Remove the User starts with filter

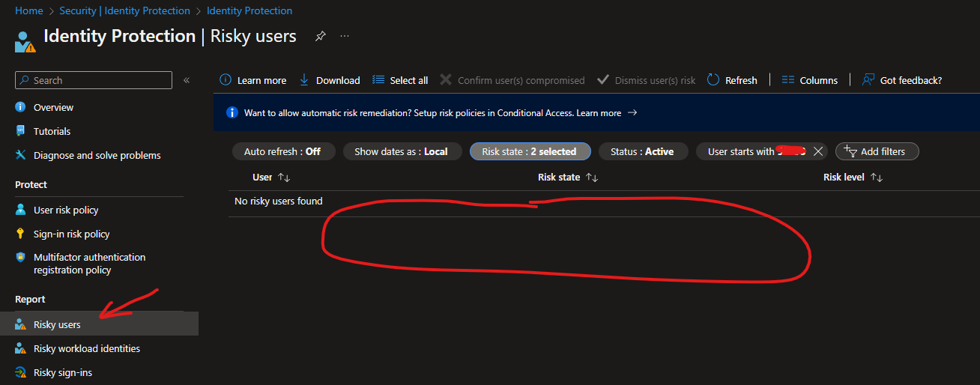(x=818, y=151)
